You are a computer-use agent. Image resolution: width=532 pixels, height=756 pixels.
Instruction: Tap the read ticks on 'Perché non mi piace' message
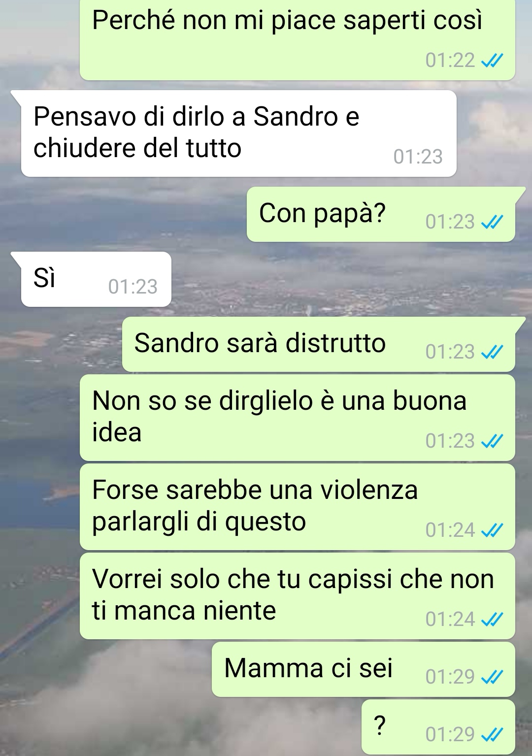coord(492,61)
